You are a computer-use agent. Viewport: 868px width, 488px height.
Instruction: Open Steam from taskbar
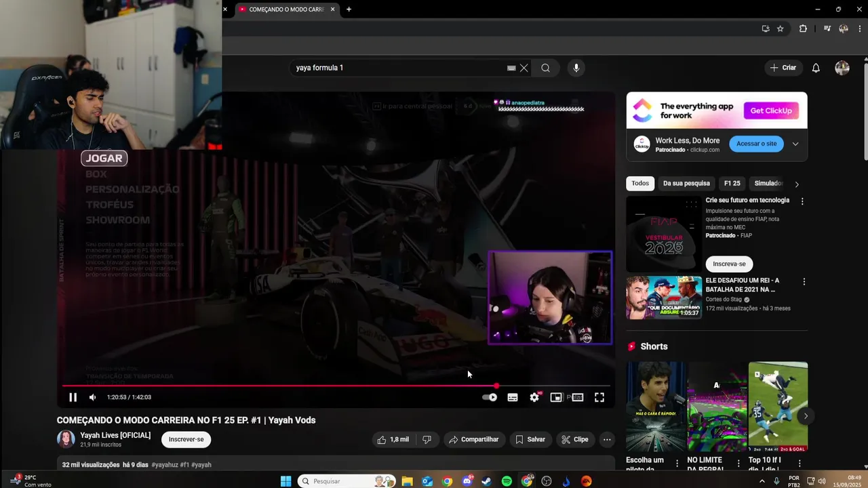click(x=486, y=481)
